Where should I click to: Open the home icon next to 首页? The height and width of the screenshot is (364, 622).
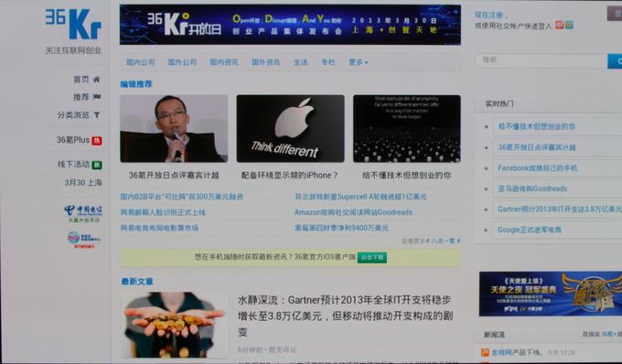[x=96, y=80]
